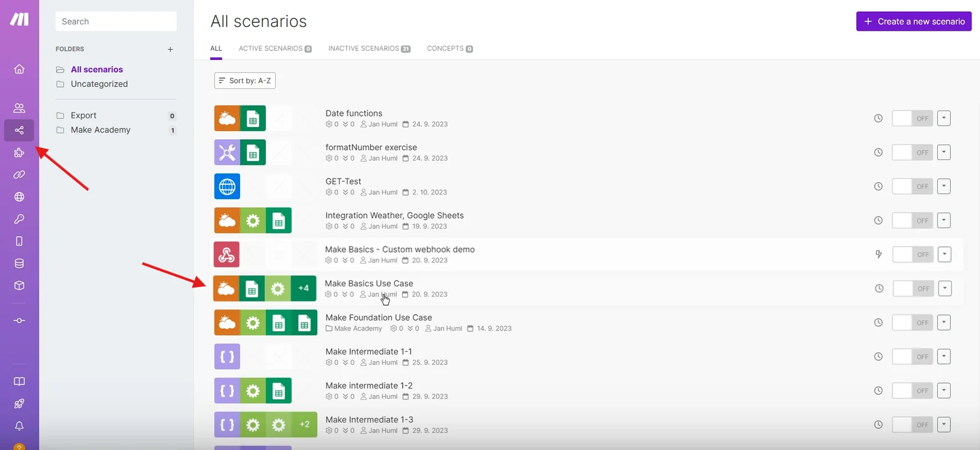Image resolution: width=980 pixels, height=450 pixels.
Task: Click the Search field above Folders
Action: (116, 21)
